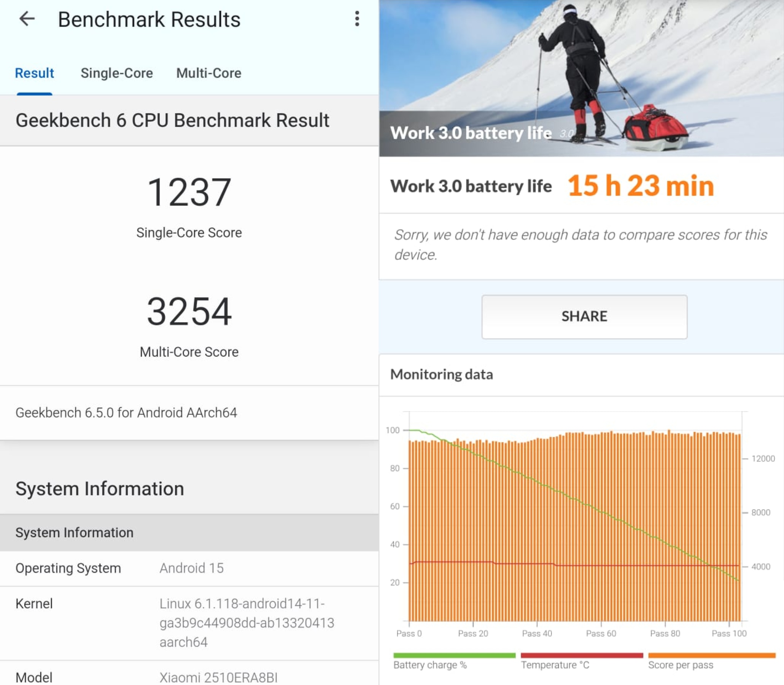Tap the SHARE button
This screenshot has width=784, height=685.
584,316
